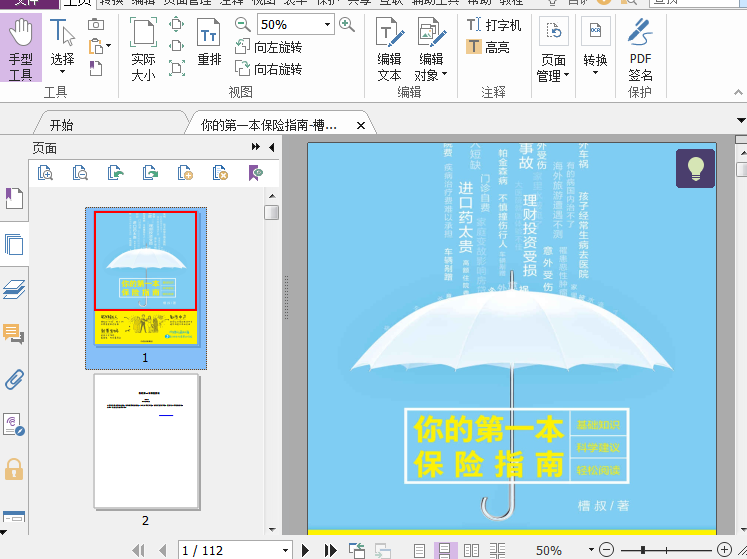Collapse the ribbon with the up chevron
Viewport: 747px width, 559px height.
738,92
